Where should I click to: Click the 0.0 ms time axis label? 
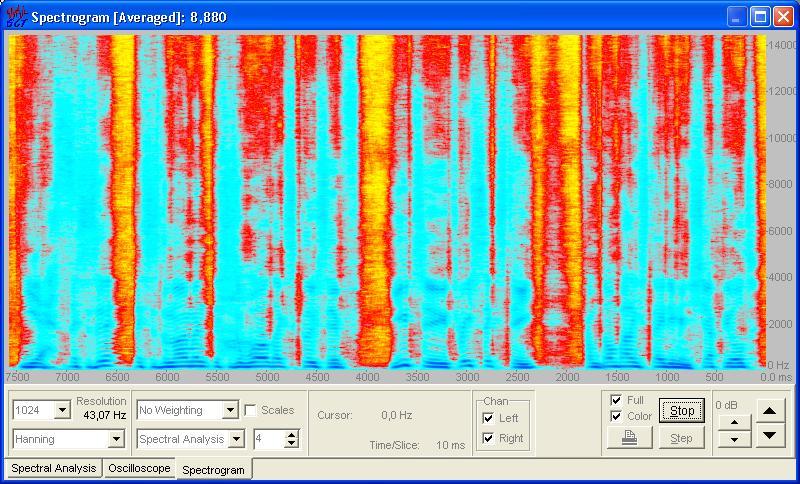pyautogui.click(x=776, y=377)
